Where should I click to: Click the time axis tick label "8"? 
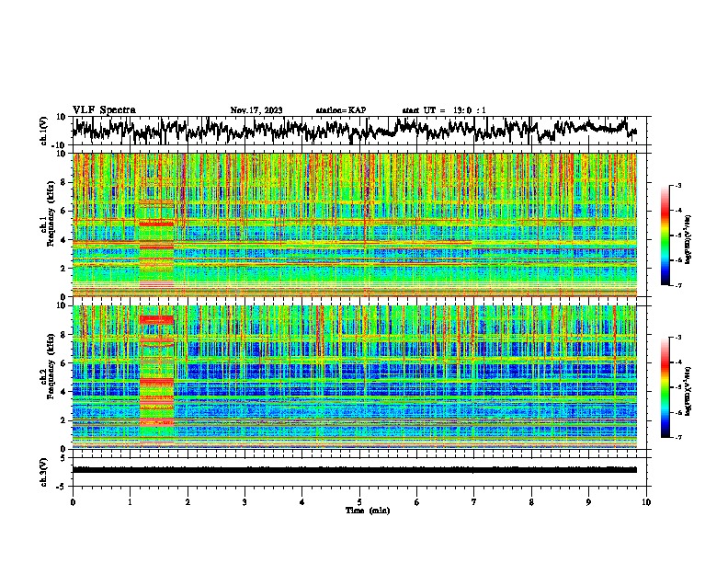pyautogui.click(x=531, y=502)
